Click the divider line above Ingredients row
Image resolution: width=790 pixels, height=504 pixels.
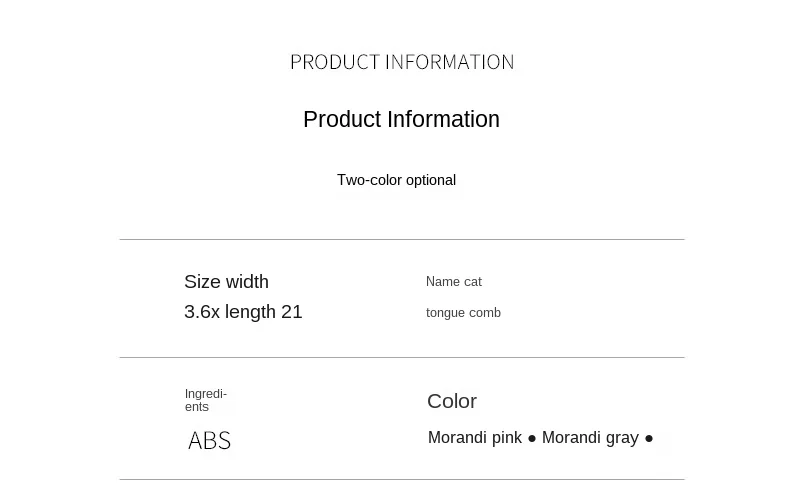tap(402, 357)
